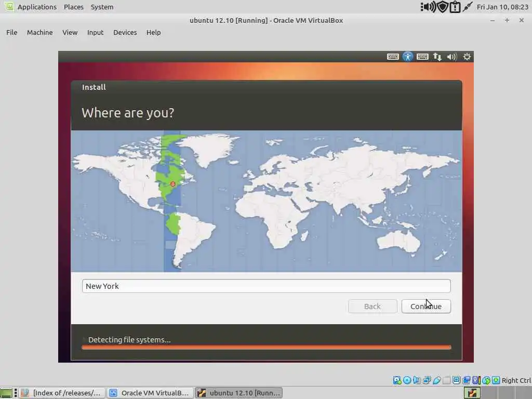Viewport: 532px width, 399px height.
Task: Click the active workspace switcher thumbnail
Action: (472, 393)
